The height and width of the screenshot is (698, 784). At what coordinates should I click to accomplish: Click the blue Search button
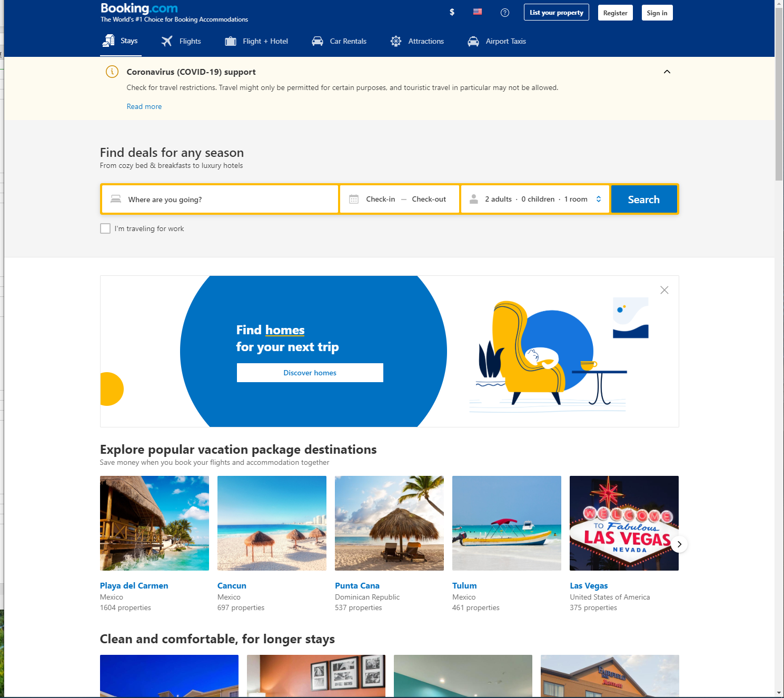[x=644, y=199]
